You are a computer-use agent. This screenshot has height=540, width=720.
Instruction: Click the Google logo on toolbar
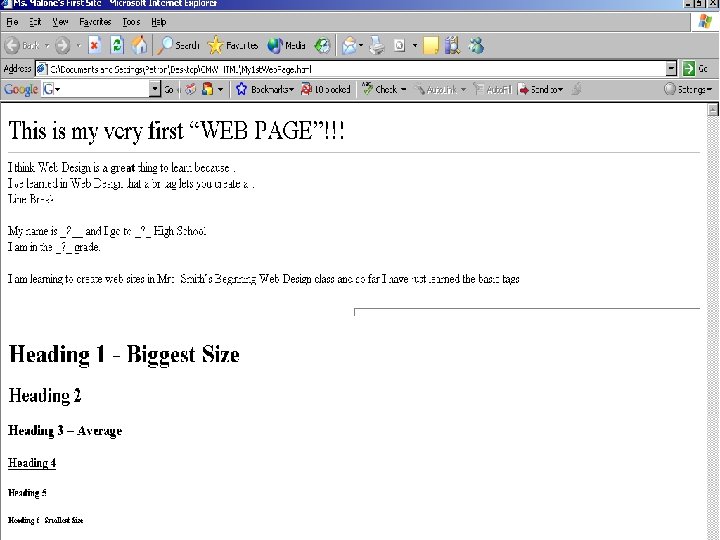21,89
